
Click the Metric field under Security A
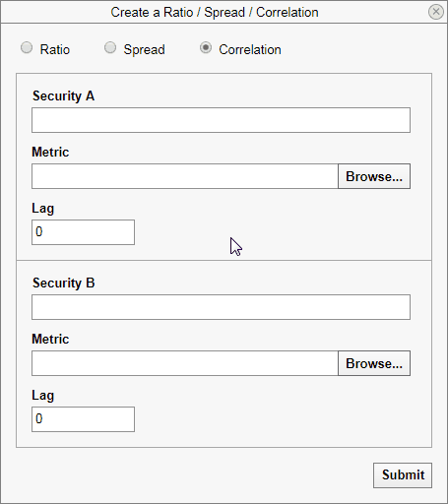tap(185, 176)
